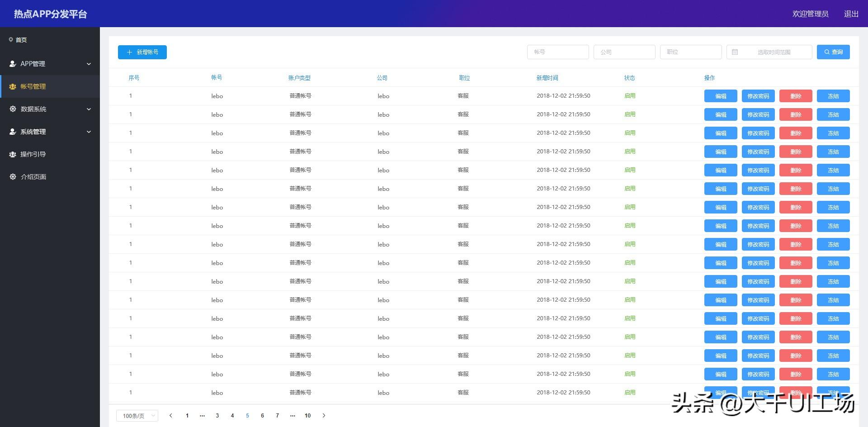The width and height of the screenshot is (868, 427).
Task: Go to the next page with the right arrow
Action: [324, 415]
